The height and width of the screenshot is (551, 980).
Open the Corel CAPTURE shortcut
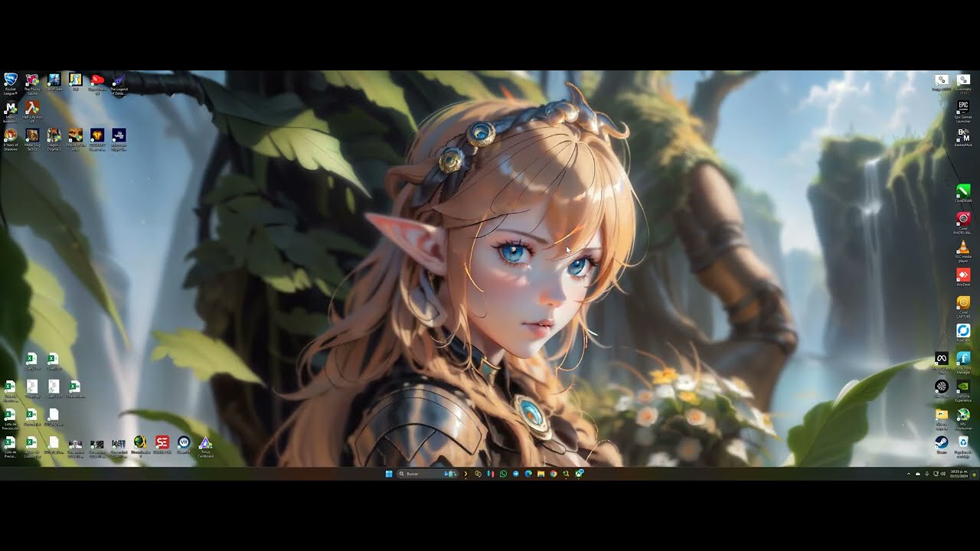(963, 306)
